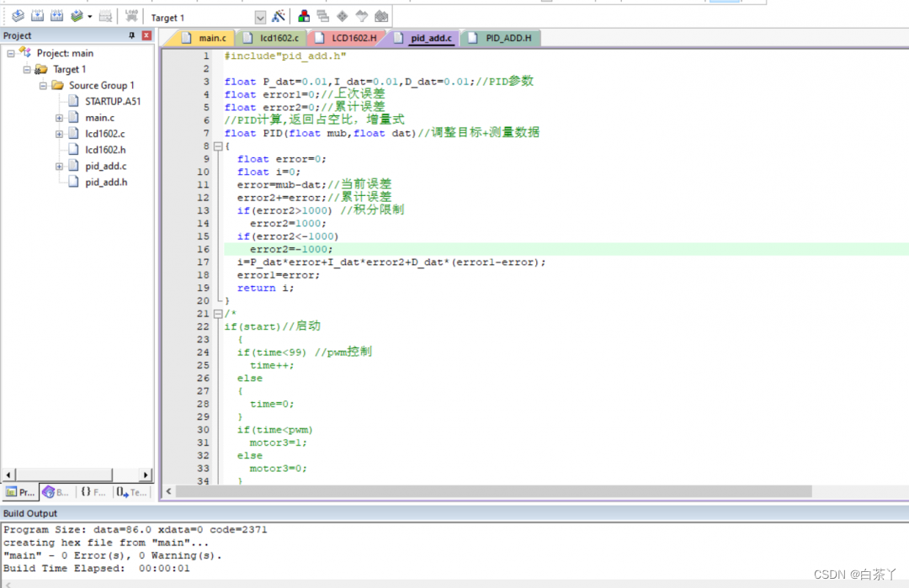The image size is (909, 588).
Task: Click the Rebuild all target files icon
Action: (x=56, y=16)
